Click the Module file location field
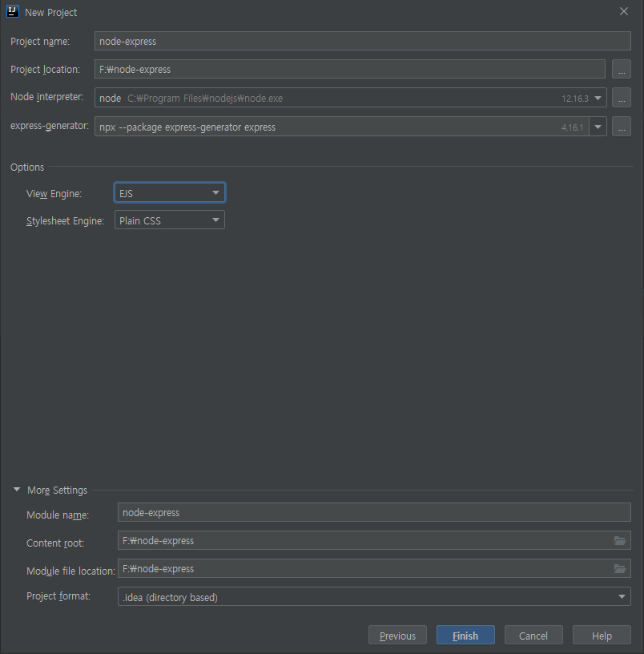The width and height of the screenshot is (644, 654). (x=364, y=568)
